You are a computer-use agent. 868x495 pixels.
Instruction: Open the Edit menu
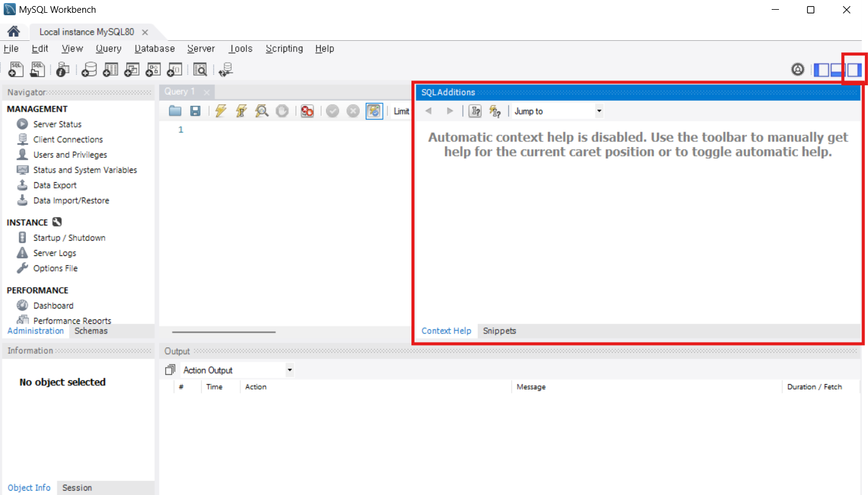40,49
